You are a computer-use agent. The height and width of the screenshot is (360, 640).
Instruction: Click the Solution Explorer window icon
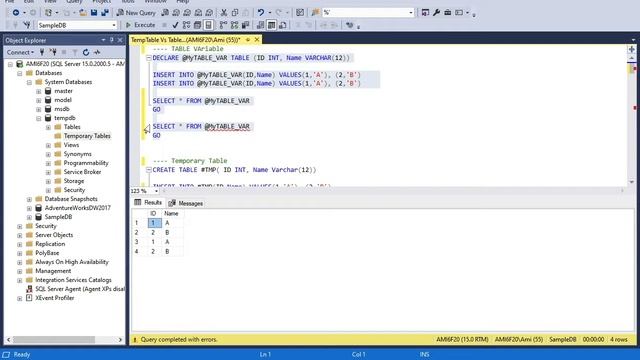click(425, 13)
